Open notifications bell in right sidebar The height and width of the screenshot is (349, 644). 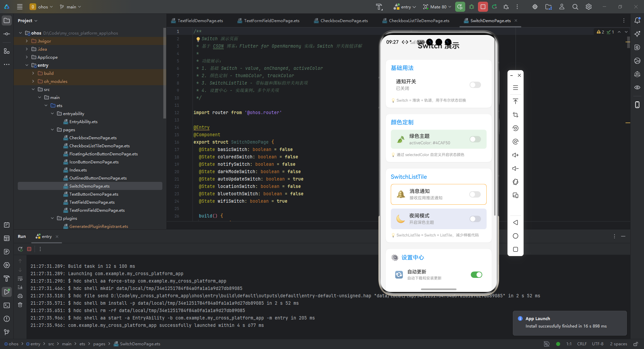pyautogui.click(x=637, y=20)
